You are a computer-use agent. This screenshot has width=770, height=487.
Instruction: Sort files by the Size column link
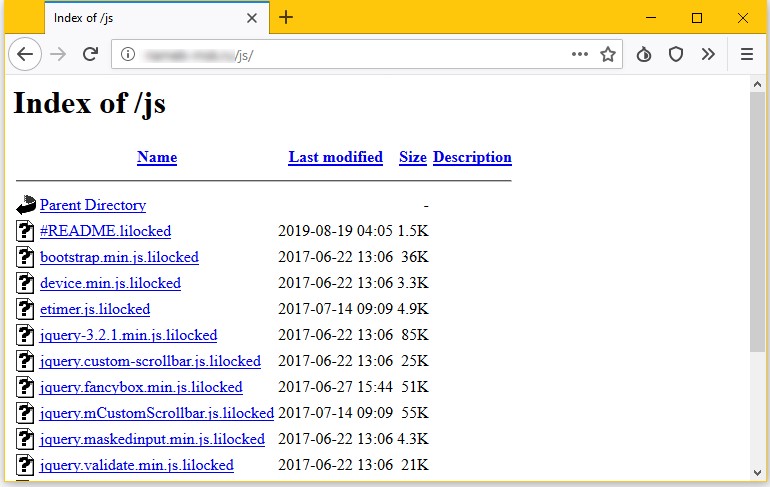(413, 157)
